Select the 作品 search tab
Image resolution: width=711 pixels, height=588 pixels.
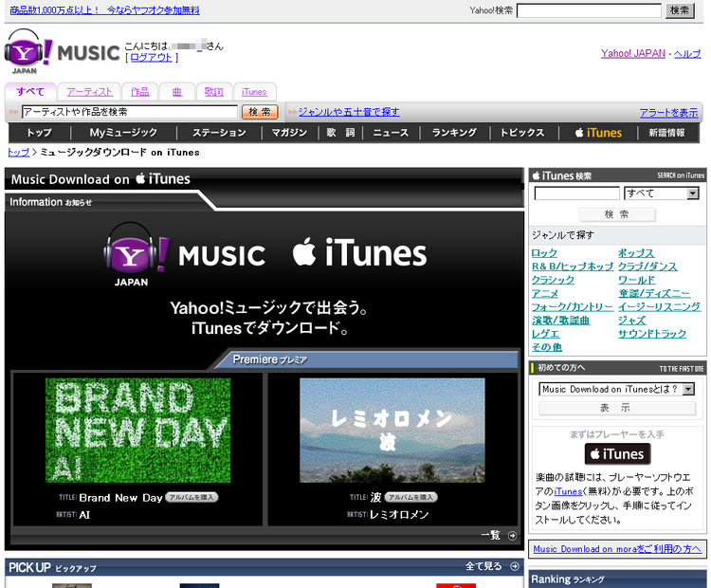139,92
